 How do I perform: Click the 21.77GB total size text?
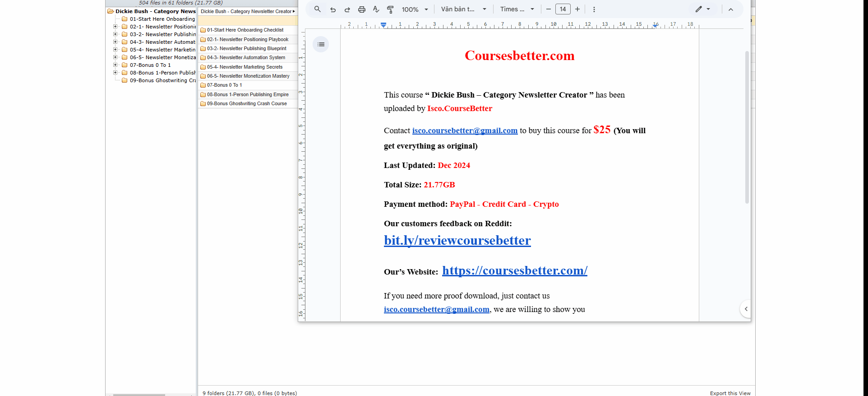click(x=439, y=185)
